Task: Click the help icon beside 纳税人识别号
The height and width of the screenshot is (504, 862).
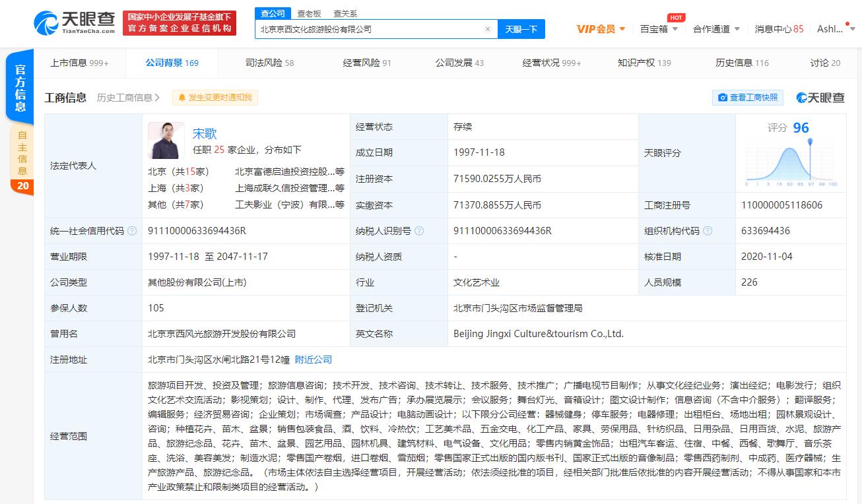Action: click(x=419, y=231)
